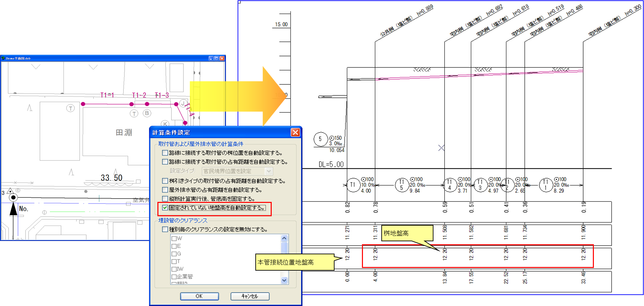
Task: Click the circled J symbol near T1-4
Action: (x=183, y=103)
